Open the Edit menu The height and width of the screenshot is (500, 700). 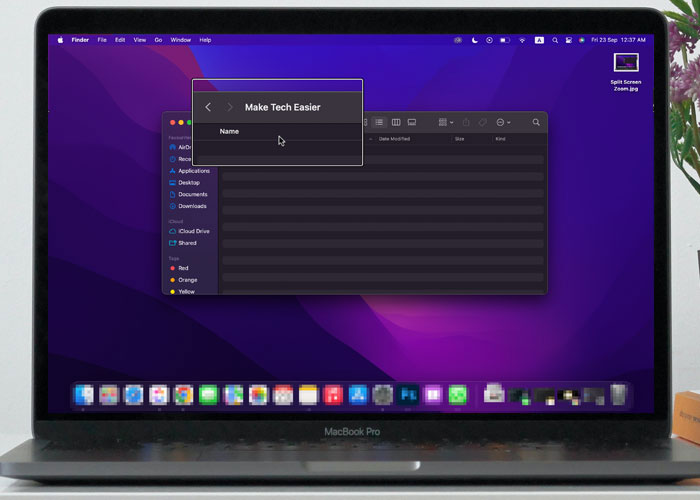120,40
